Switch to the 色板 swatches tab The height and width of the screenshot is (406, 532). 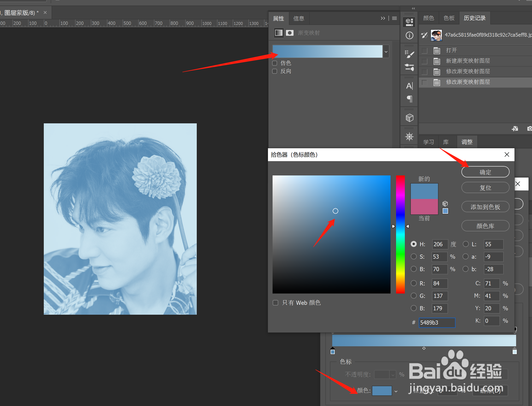449,18
